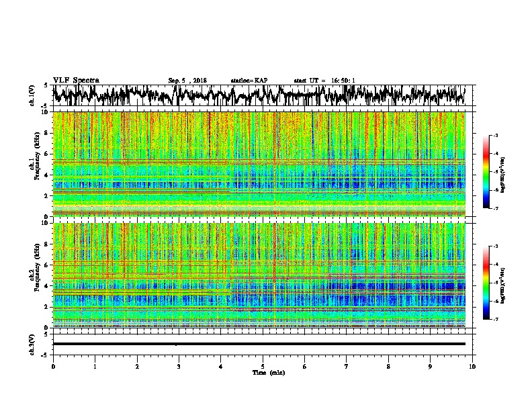Viewport: 532px width, 411px height.
Task: Click the ch.1 "Frequency (kHz)" axis label
Action: coord(37,156)
